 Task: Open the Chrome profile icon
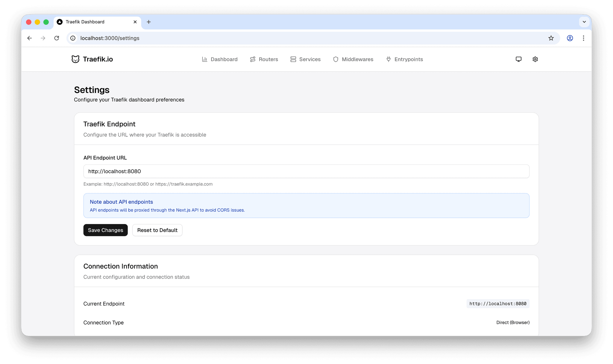point(570,38)
